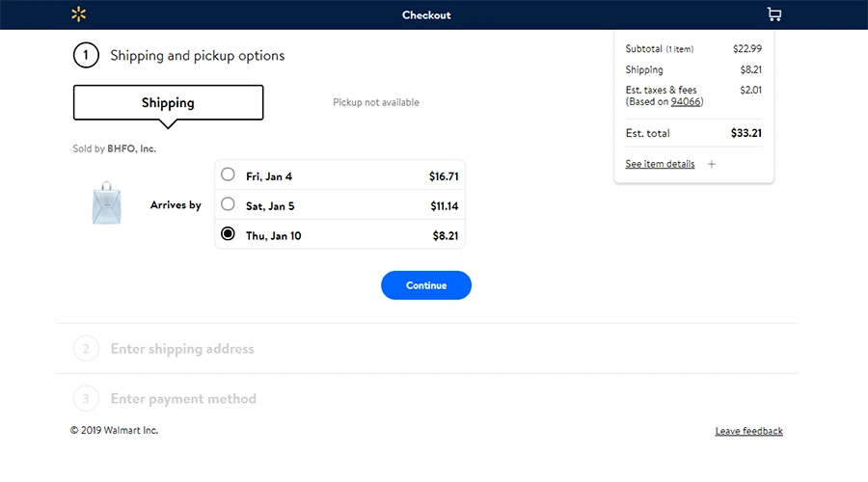The image size is (868, 482).
Task: Click the Walmart spark logo
Action: (x=78, y=14)
